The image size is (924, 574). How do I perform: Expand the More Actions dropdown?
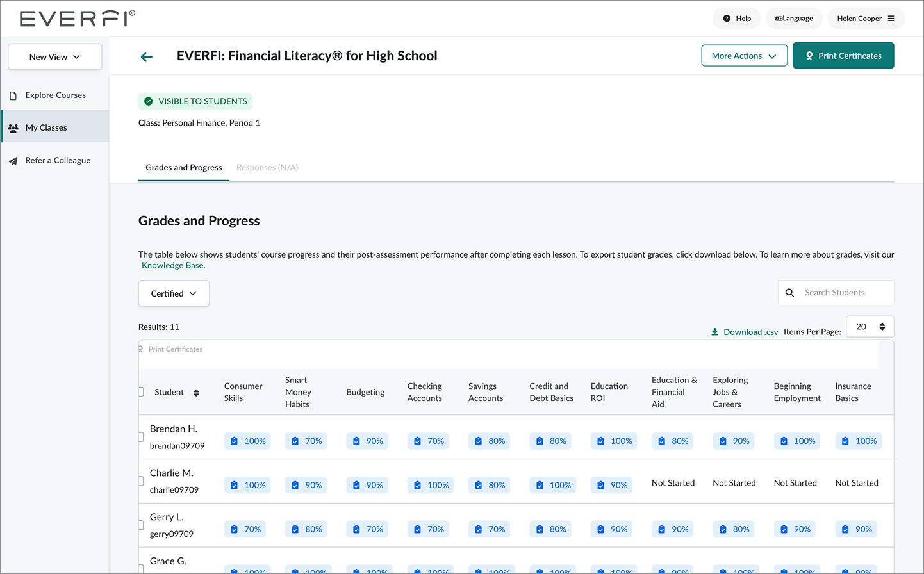click(745, 56)
